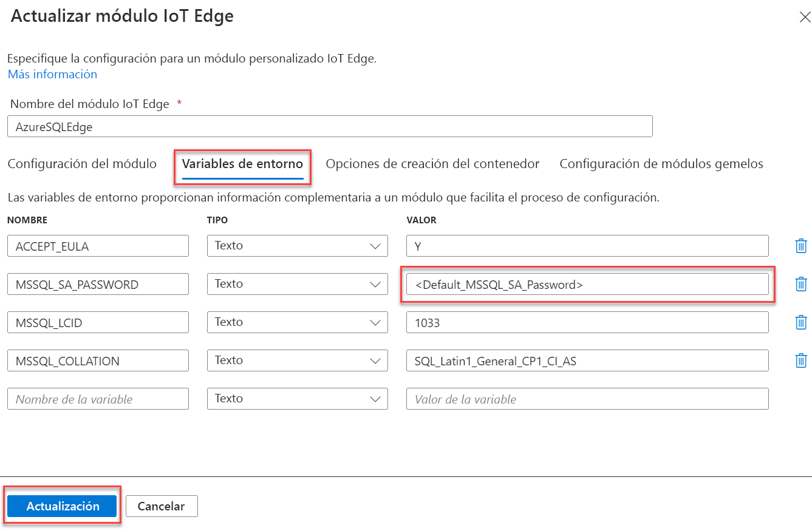Click the MSSQL_LCID name field

98,322
